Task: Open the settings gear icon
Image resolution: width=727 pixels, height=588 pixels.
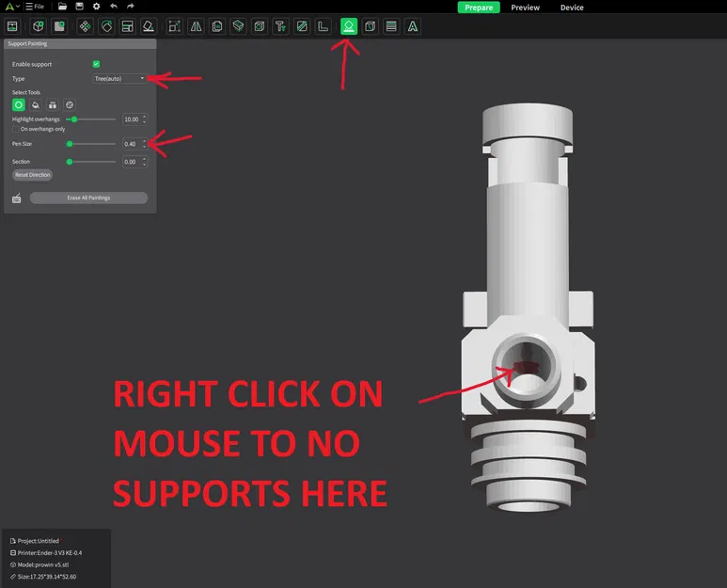Action: [97, 7]
